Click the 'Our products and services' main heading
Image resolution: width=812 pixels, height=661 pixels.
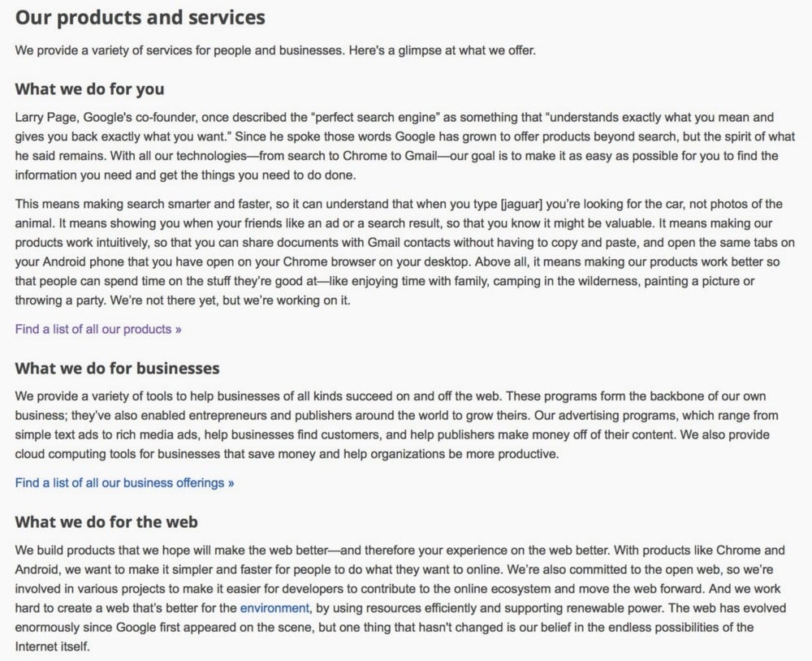(140, 18)
